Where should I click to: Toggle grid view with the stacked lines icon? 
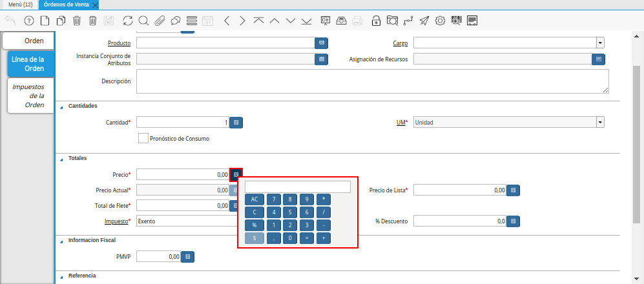click(192, 21)
